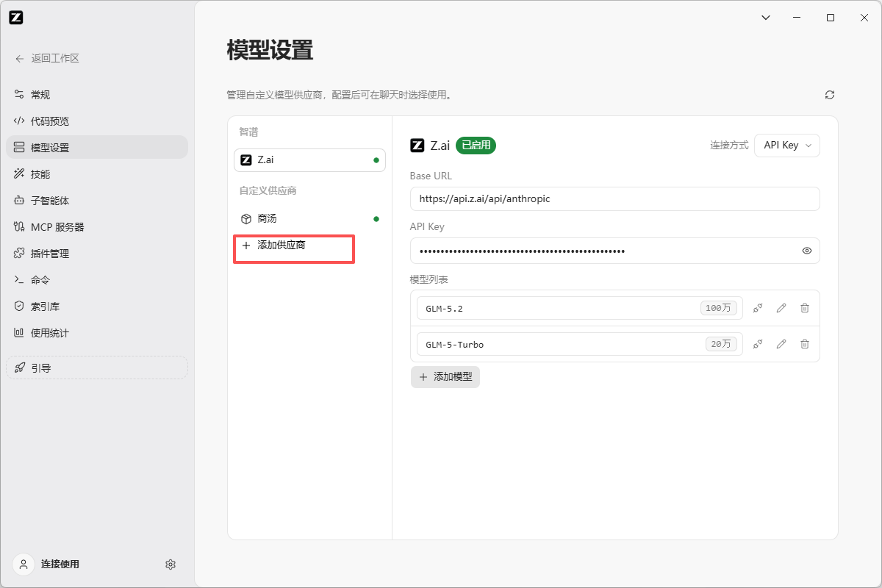Image resolution: width=882 pixels, height=588 pixels.
Task: Click the API Key input field
Action: (614, 251)
